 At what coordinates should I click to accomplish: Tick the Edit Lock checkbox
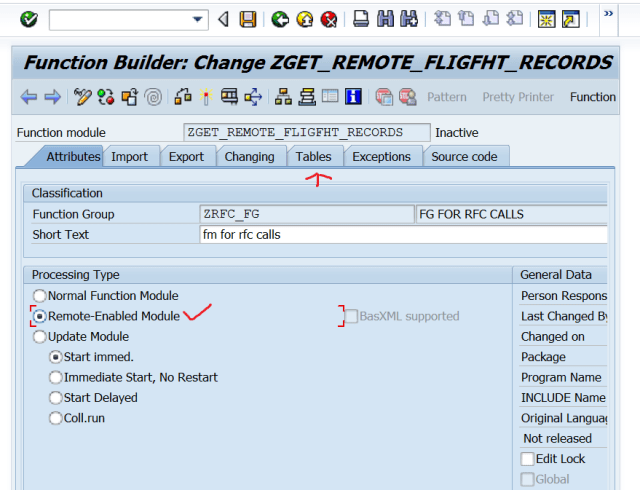tap(527, 459)
